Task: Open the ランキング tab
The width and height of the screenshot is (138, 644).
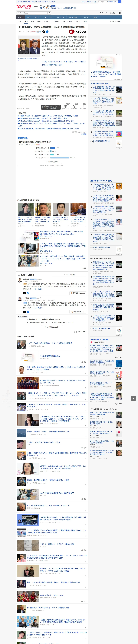Action: pos(86,17)
